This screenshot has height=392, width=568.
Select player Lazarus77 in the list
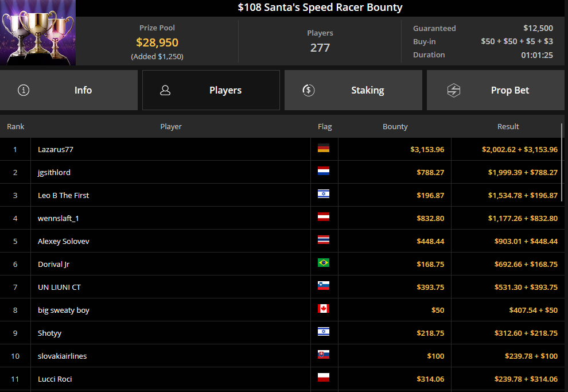coord(56,149)
